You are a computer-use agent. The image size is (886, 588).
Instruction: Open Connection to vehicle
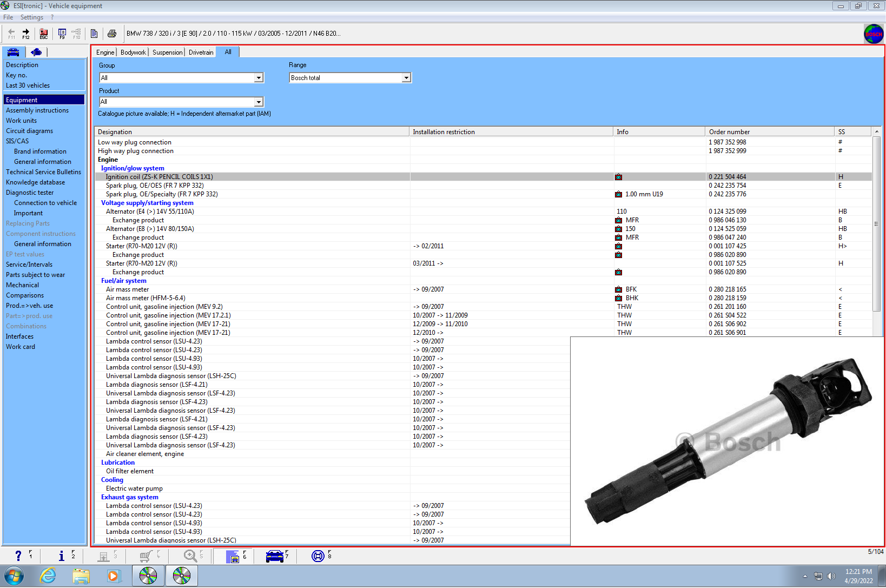[x=45, y=203]
